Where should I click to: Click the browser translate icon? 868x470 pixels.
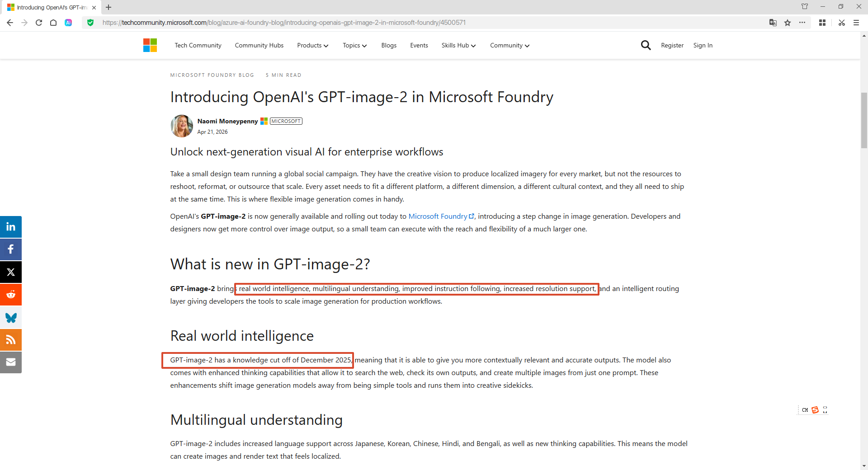pos(773,23)
